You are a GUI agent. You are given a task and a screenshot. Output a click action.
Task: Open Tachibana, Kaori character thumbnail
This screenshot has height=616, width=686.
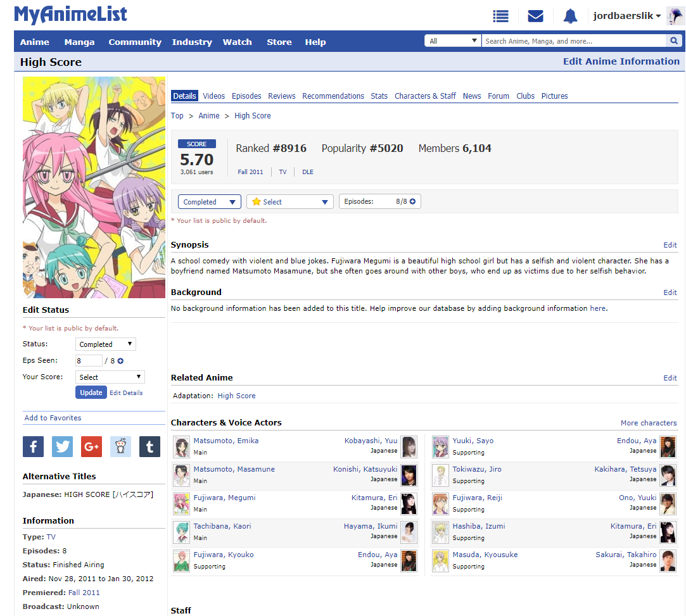click(181, 532)
